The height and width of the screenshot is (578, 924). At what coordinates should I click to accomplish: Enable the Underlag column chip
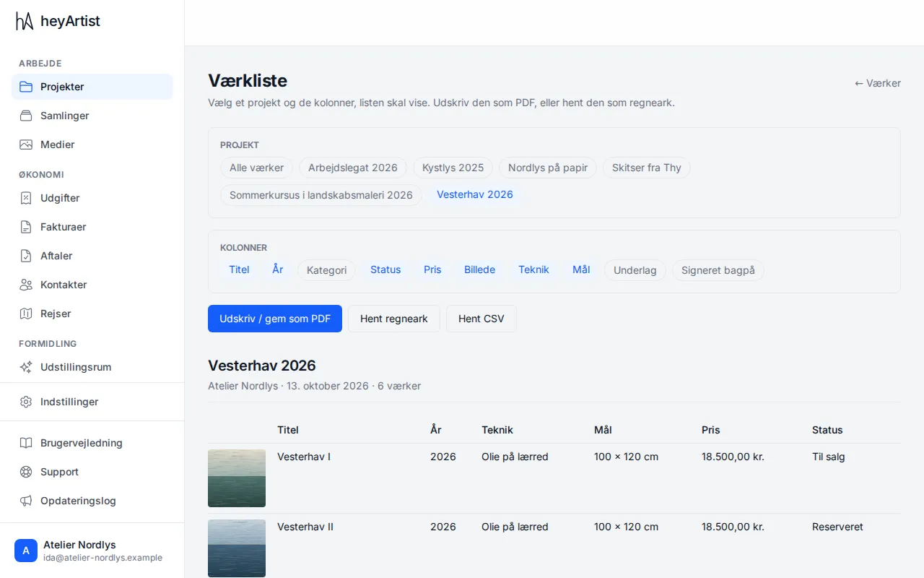tap(635, 270)
